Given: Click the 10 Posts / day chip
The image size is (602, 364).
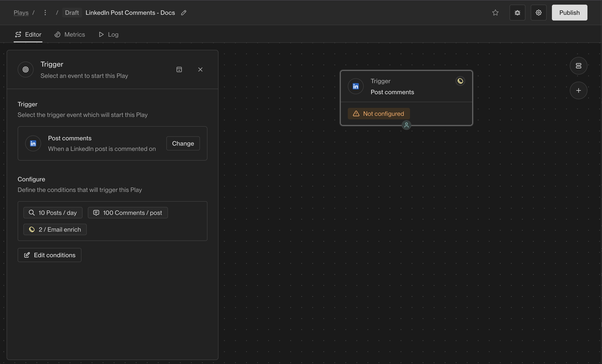Looking at the screenshot, I should pyautogui.click(x=53, y=213).
